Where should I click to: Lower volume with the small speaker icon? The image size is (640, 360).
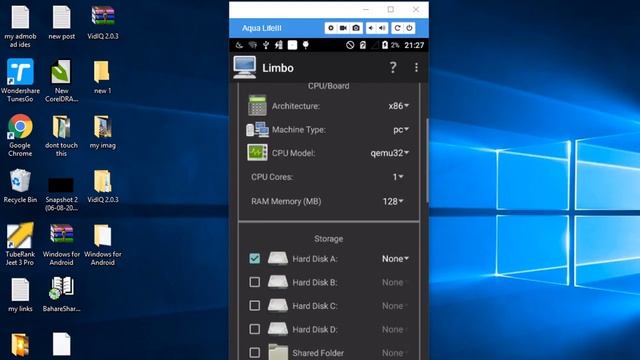point(371,28)
